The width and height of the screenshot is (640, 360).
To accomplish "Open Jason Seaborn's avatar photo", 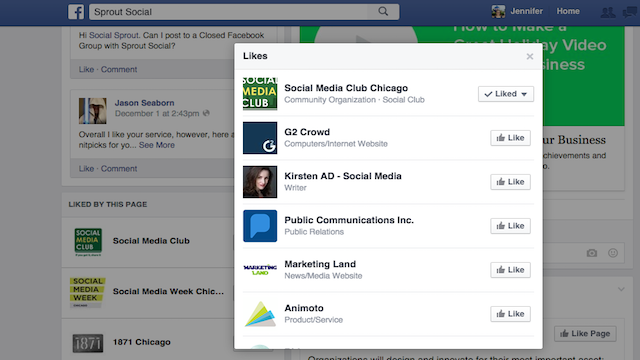I will (x=93, y=111).
